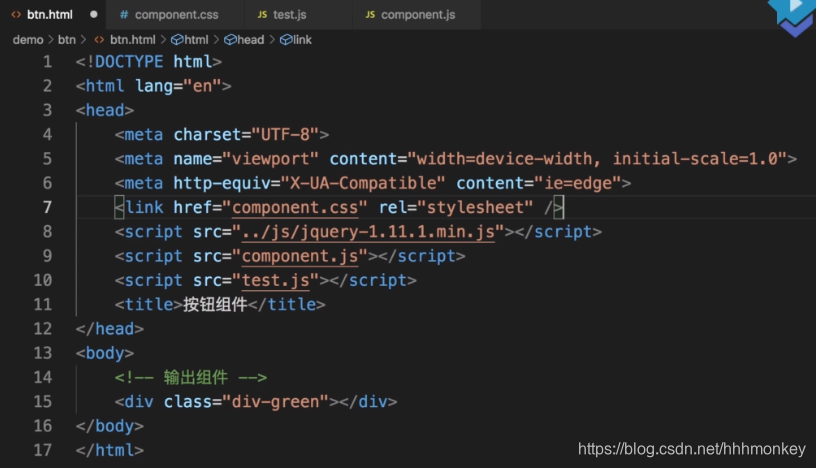Click the HTML file icon on btn.html tab
This screenshot has width=816, height=468.
coord(16,15)
